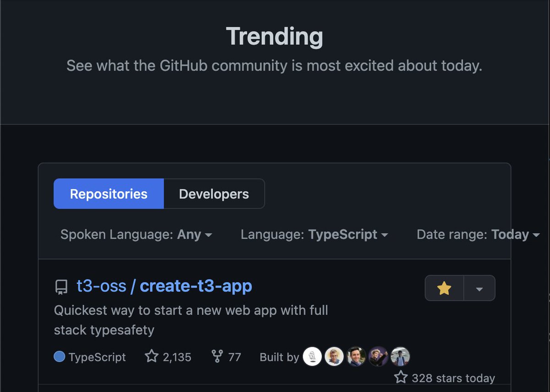Open the t3-oss organization link

[x=101, y=286]
